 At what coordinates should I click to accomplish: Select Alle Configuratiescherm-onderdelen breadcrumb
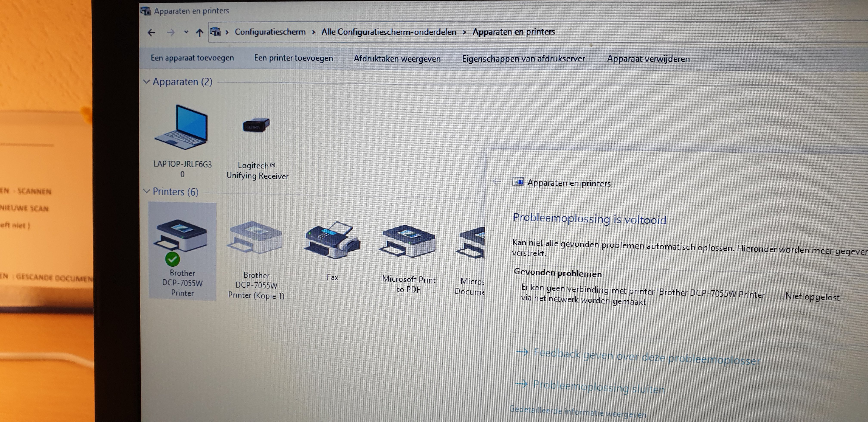(389, 32)
